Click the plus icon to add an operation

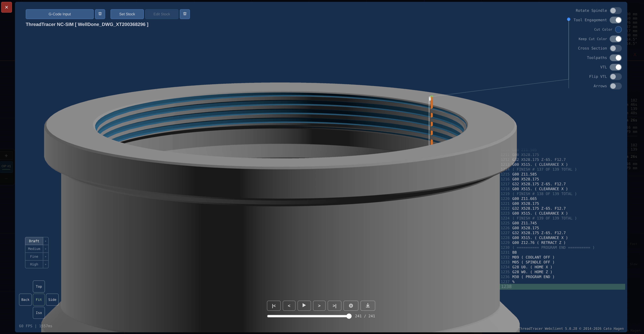click(6, 155)
